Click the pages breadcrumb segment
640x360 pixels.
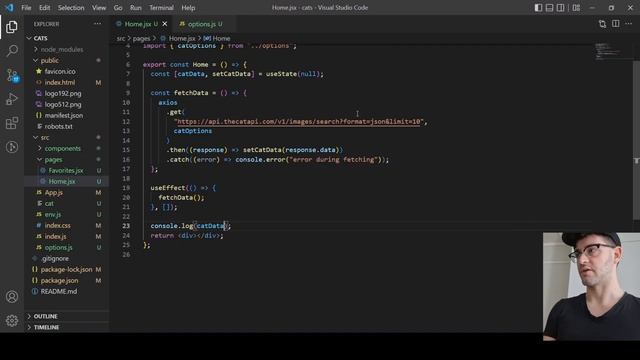(141, 38)
